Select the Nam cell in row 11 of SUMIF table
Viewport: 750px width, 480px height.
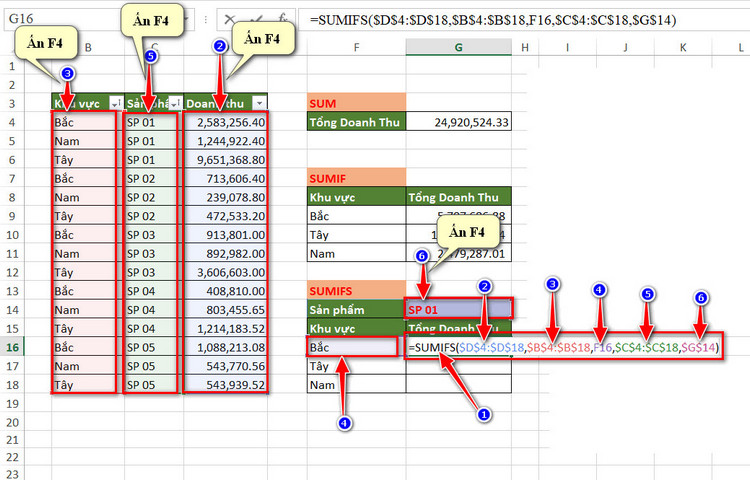356,253
